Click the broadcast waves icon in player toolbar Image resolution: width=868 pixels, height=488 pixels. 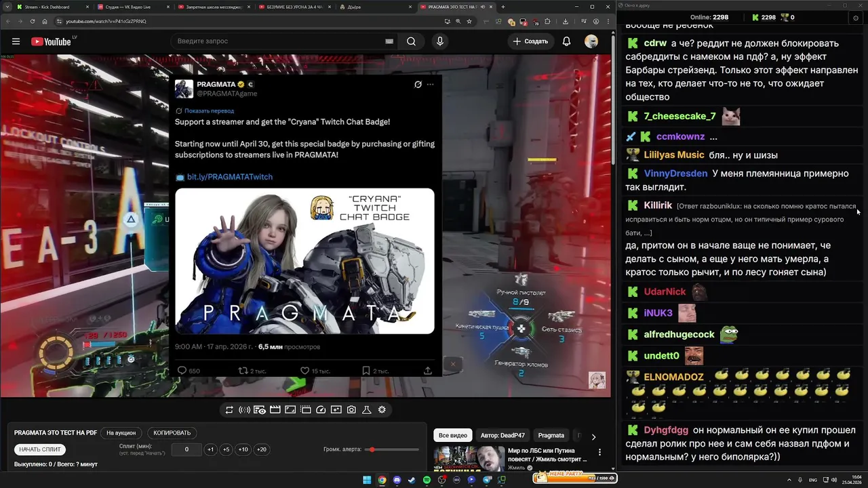[x=245, y=409]
